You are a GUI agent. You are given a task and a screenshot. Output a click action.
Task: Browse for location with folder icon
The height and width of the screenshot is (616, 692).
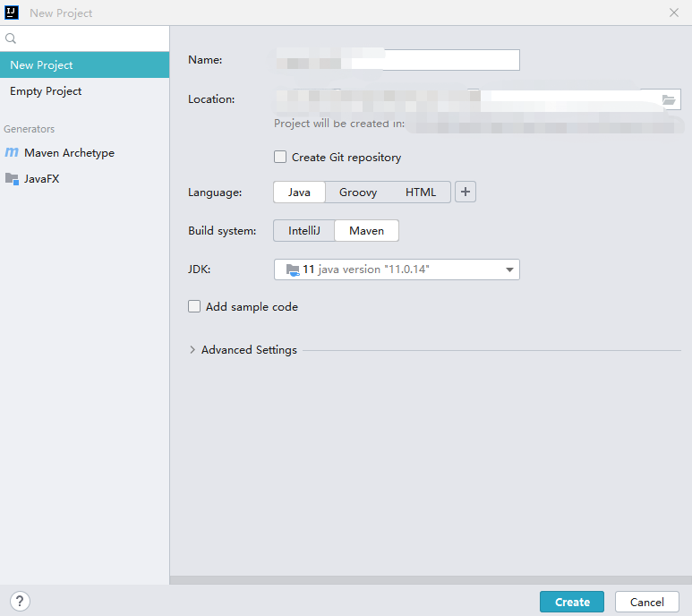coord(669,99)
